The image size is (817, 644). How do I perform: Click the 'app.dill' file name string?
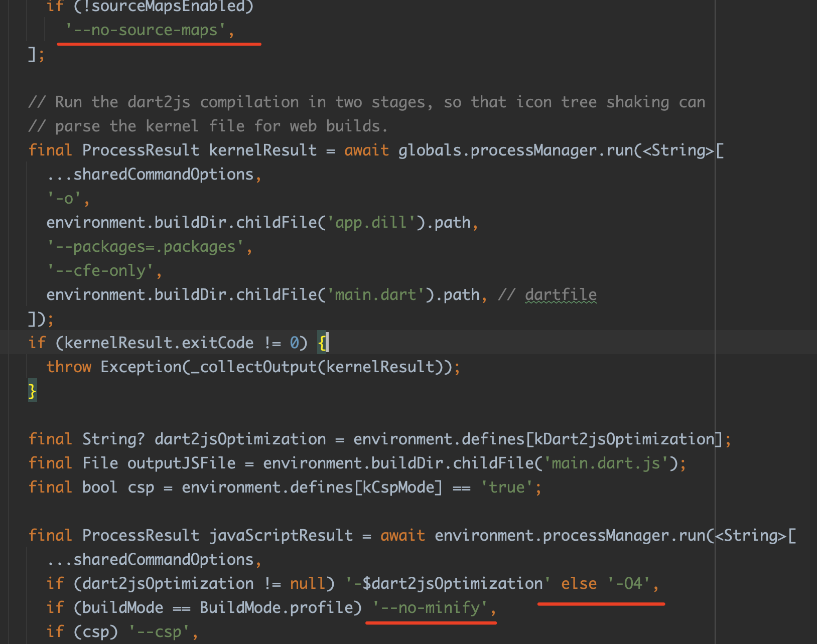coord(371,223)
